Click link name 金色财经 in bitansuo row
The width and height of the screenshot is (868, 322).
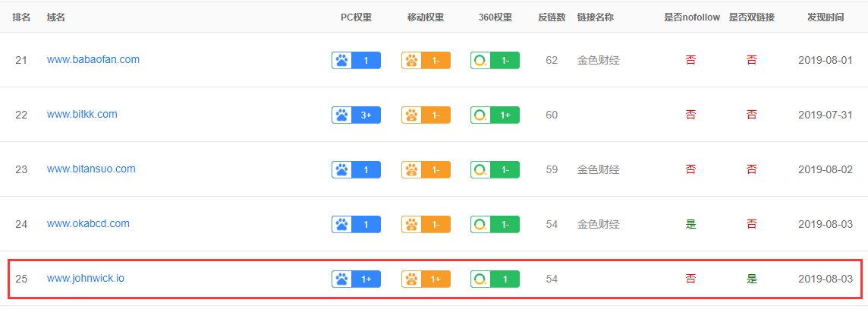599,169
